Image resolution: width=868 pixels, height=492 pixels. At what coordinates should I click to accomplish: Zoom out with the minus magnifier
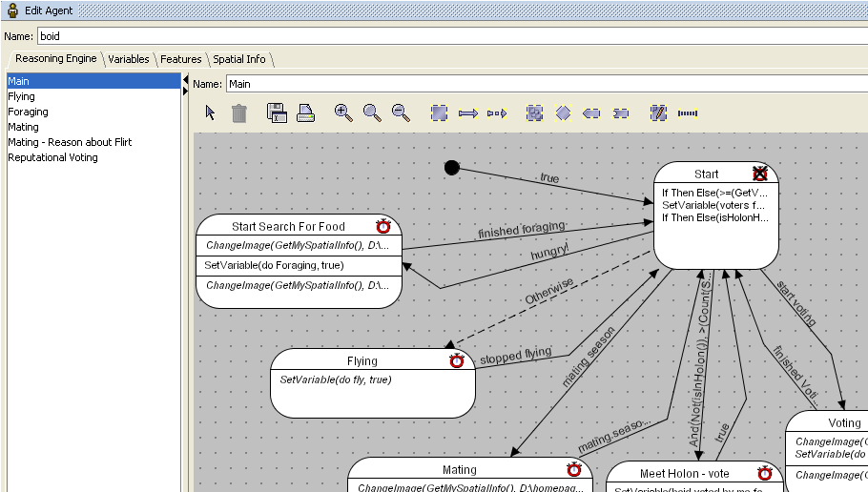[x=401, y=113]
